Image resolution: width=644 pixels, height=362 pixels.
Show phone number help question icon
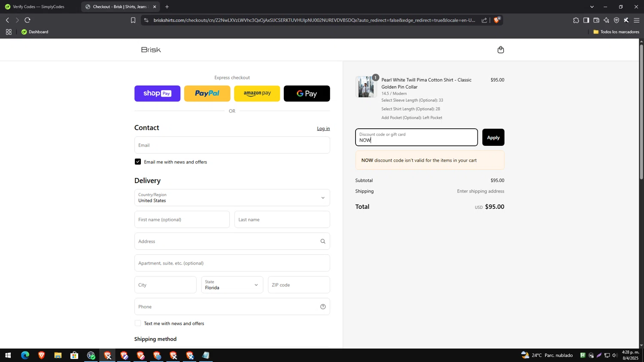(323, 307)
